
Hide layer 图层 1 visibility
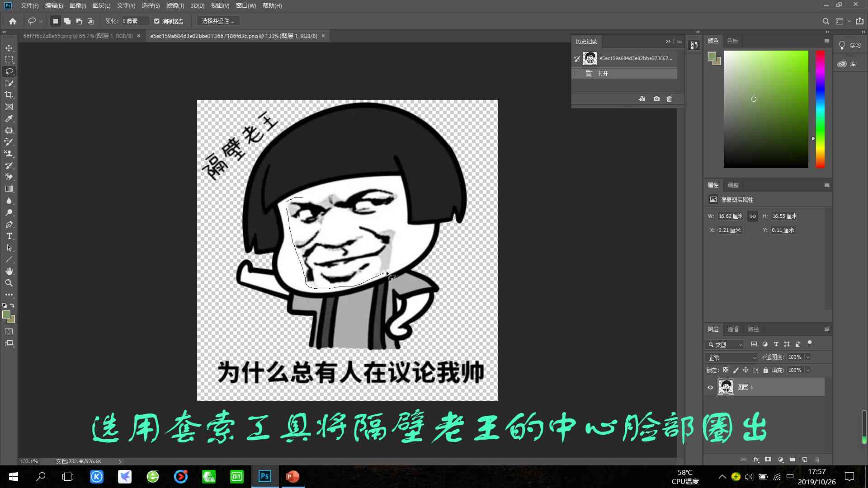710,387
